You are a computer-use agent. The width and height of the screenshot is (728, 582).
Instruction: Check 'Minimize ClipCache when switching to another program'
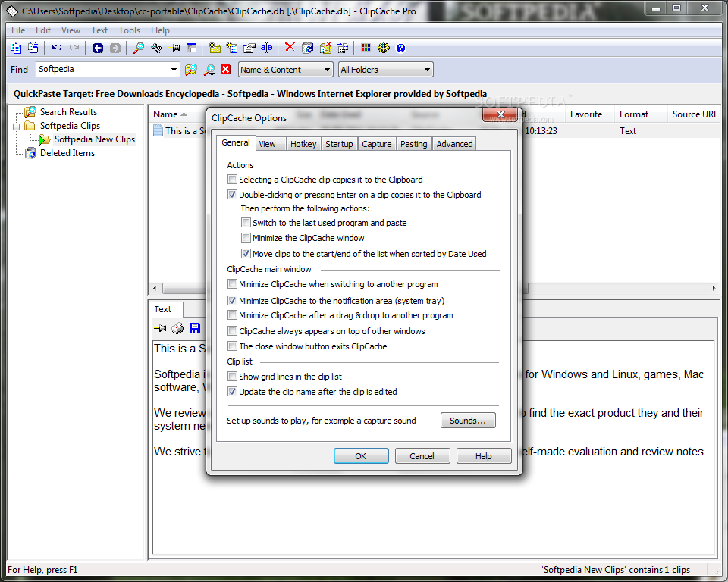coord(232,283)
